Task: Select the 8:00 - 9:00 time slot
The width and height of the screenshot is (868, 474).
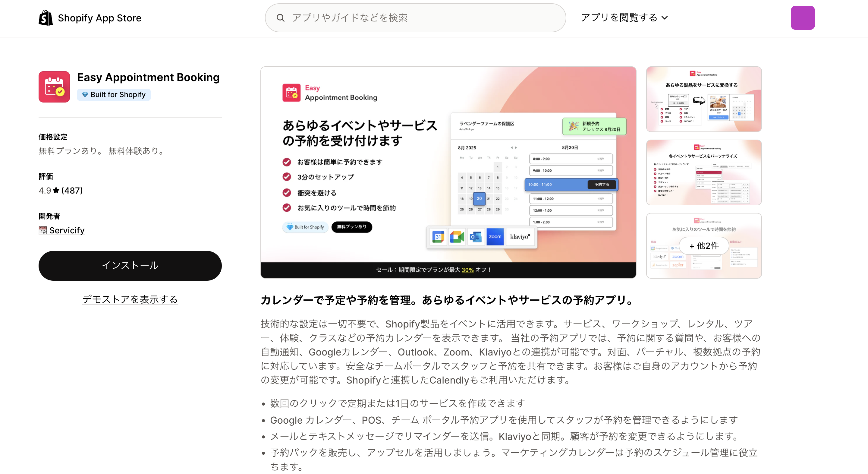Action: (571, 159)
